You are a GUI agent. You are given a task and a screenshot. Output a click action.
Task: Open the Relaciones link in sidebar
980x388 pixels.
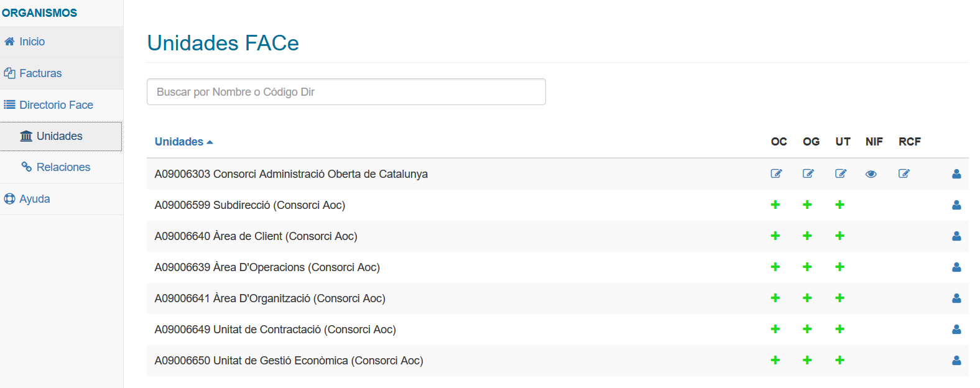click(63, 167)
